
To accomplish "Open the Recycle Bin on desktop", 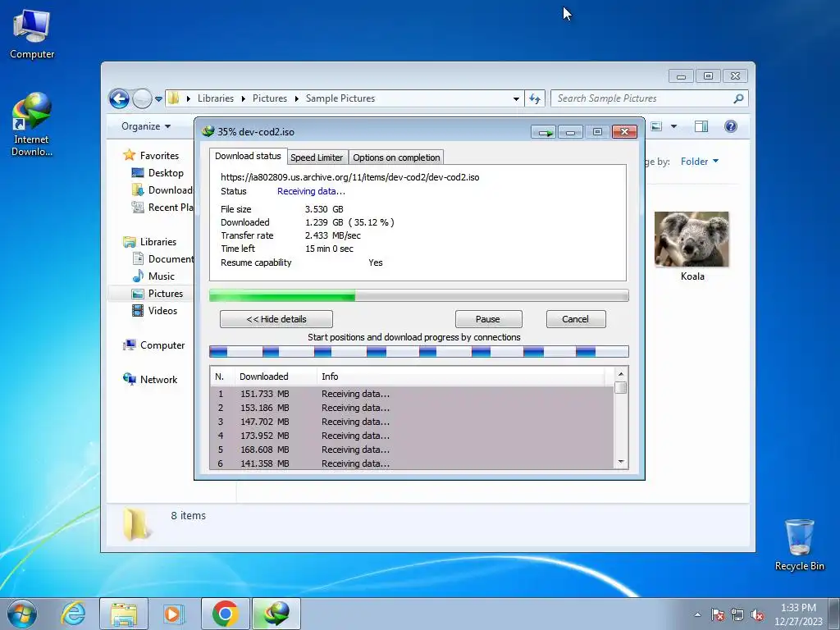I will coord(799,545).
